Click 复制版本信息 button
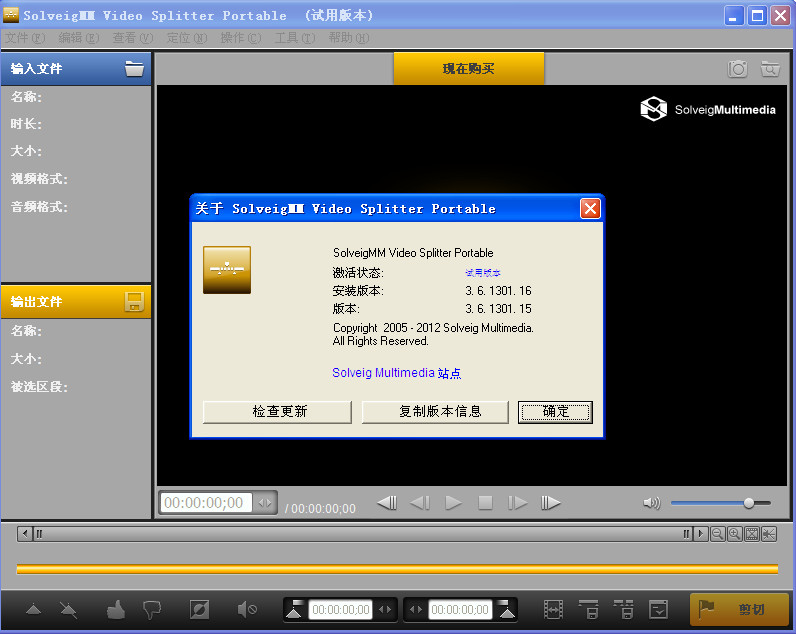The image size is (796, 634). point(435,412)
